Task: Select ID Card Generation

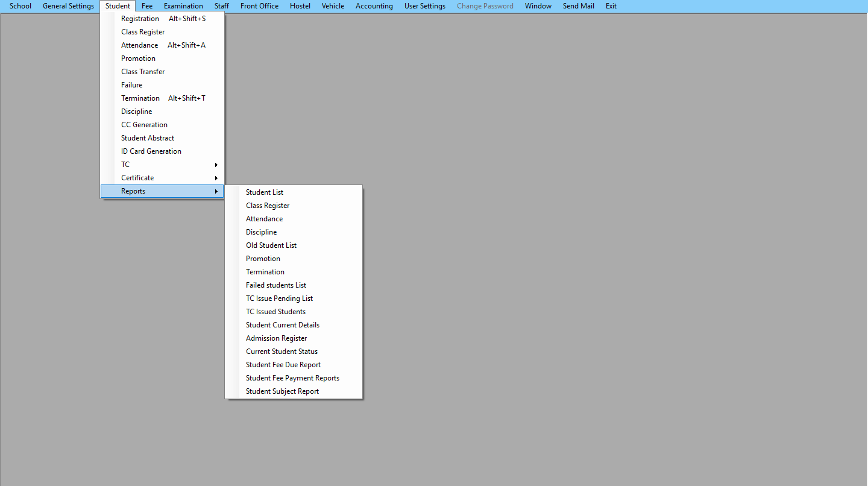Action: click(151, 151)
